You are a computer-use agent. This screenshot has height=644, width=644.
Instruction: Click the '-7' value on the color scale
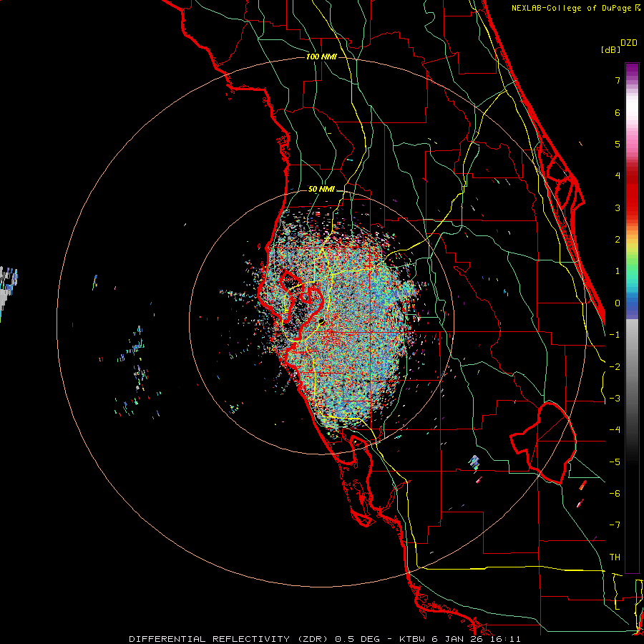tap(615, 525)
